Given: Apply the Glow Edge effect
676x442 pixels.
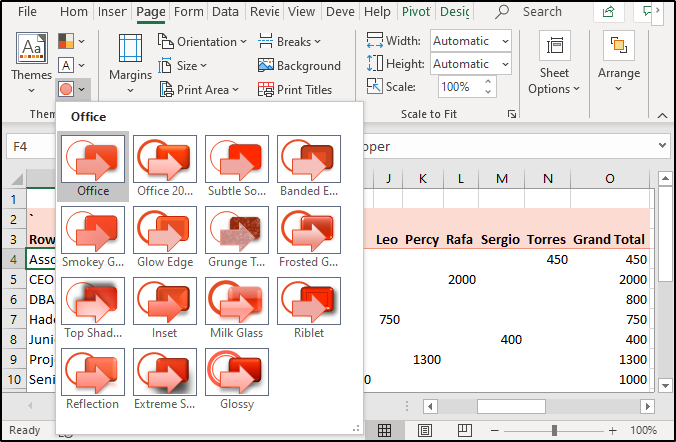Looking at the screenshot, I should click(x=165, y=238).
